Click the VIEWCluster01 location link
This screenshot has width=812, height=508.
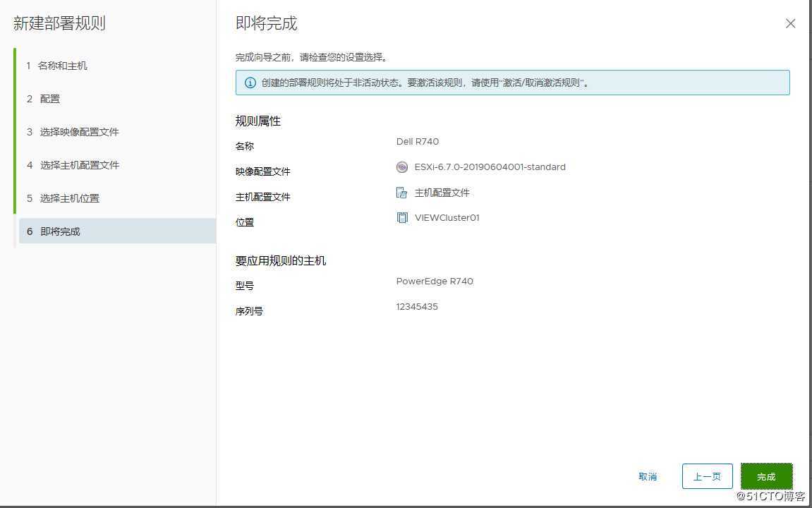(447, 217)
